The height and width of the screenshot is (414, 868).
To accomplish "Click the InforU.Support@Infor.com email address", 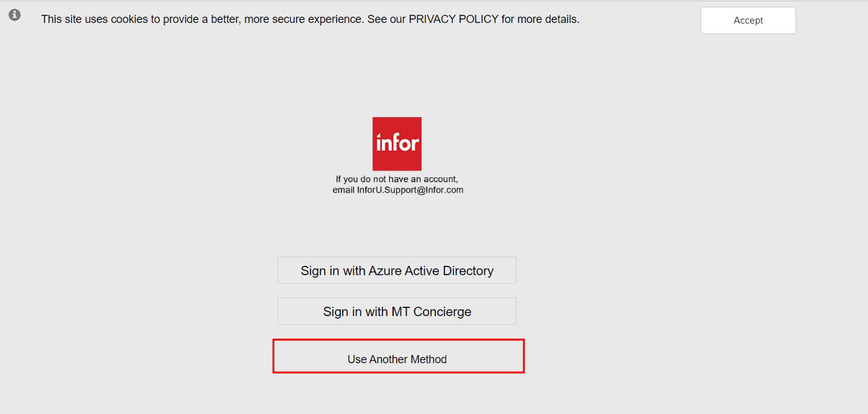I will pyautogui.click(x=410, y=190).
